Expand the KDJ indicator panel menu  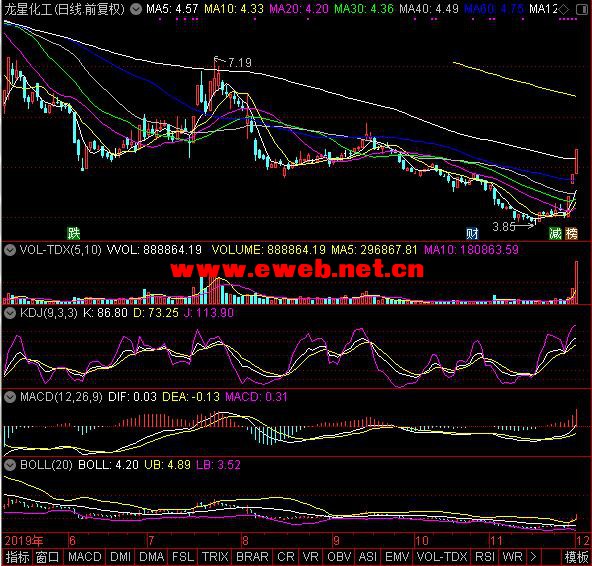tap(9, 313)
